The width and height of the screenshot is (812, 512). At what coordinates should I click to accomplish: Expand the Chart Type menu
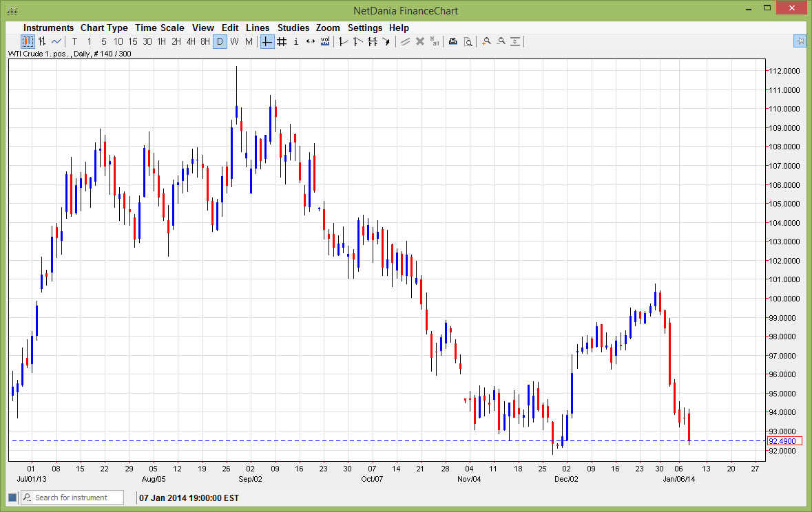pyautogui.click(x=104, y=28)
